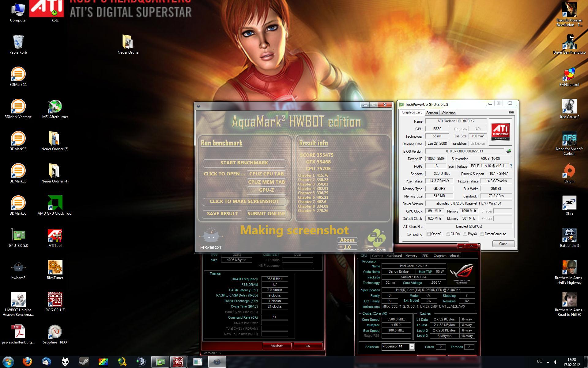Open Steam from the taskbar

tap(84, 362)
